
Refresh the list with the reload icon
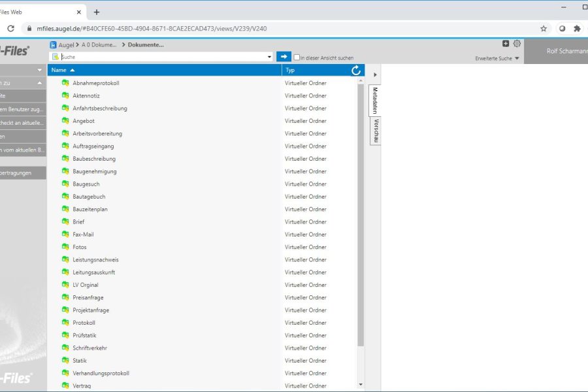(x=356, y=71)
